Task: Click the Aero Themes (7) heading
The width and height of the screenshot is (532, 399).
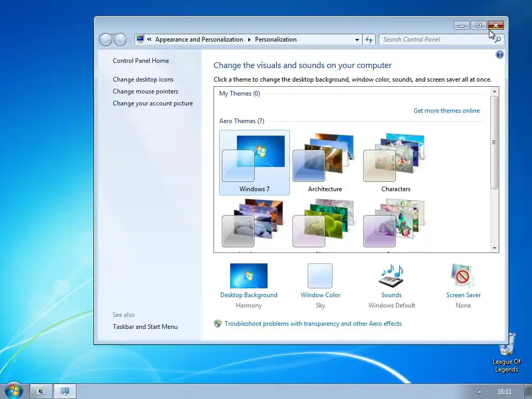Action: point(242,121)
